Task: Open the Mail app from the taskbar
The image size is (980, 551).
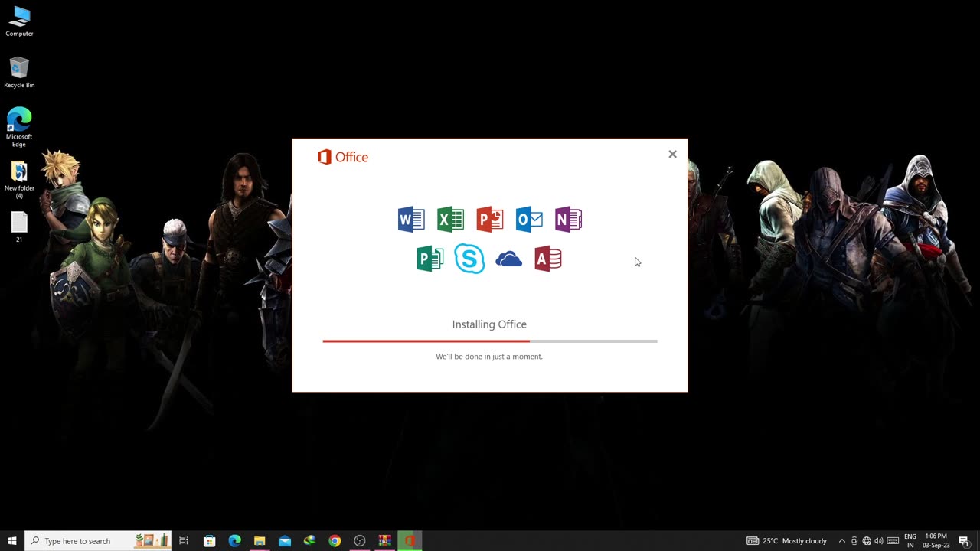Action: coord(285,541)
